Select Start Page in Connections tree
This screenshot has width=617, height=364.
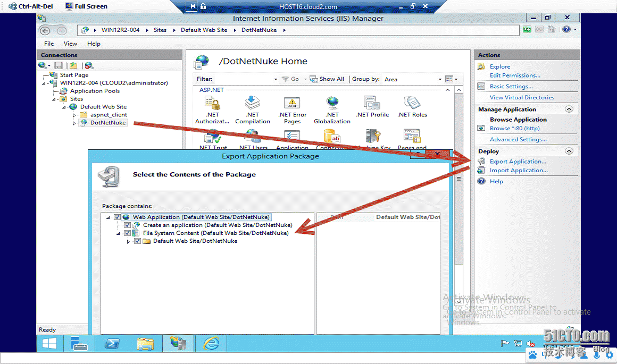(x=74, y=75)
